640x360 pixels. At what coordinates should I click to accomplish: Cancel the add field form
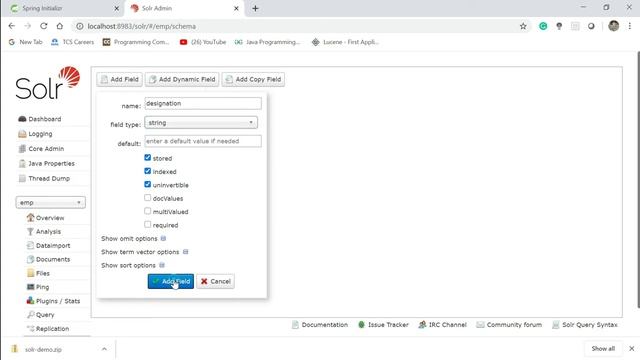(216, 281)
